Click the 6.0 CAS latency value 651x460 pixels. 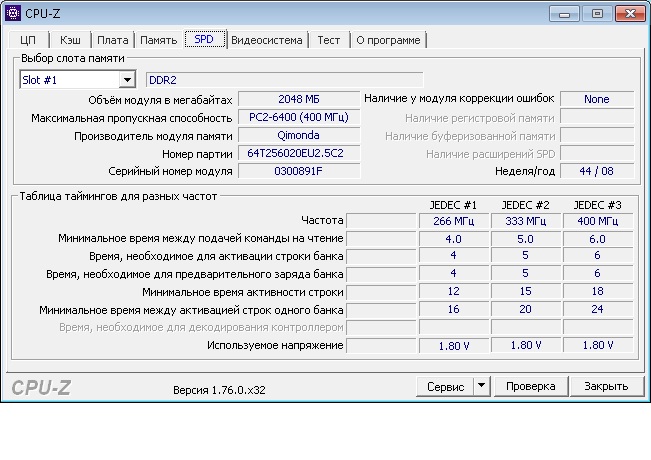point(597,239)
